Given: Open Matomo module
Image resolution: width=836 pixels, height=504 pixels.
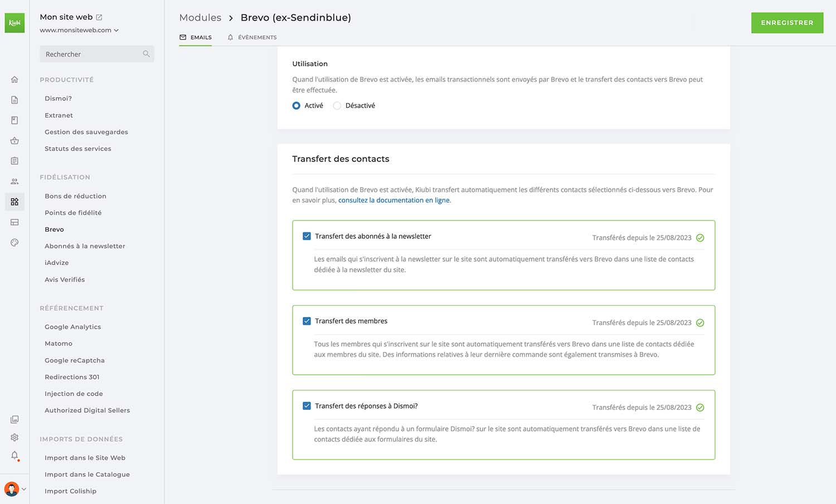Looking at the screenshot, I should point(59,344).
